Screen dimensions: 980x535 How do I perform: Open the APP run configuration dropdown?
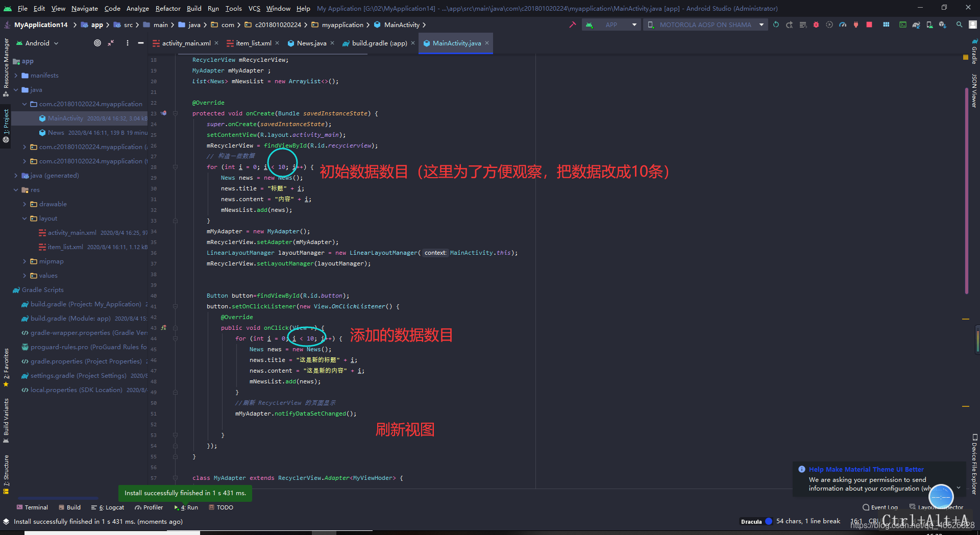pos(611,25)
